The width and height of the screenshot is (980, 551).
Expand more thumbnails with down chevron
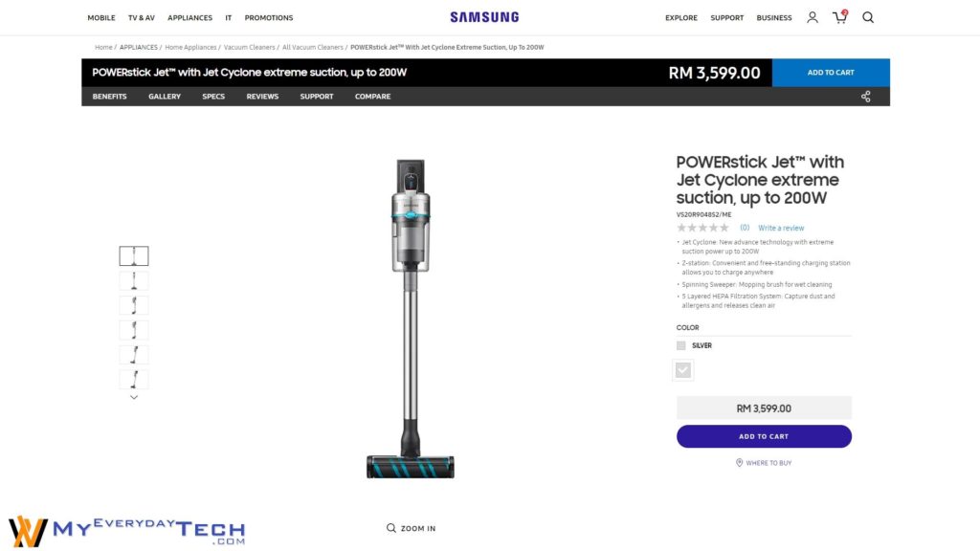tap(134, 397)
